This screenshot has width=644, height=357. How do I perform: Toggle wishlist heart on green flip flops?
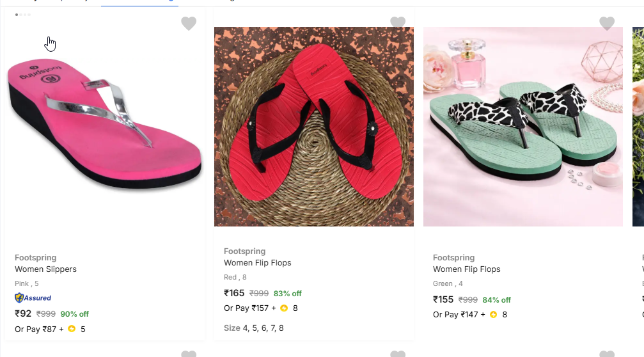click(607, 24)
